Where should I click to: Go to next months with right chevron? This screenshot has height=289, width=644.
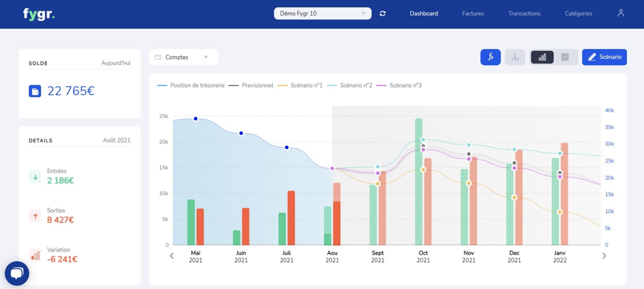(604, 256)
